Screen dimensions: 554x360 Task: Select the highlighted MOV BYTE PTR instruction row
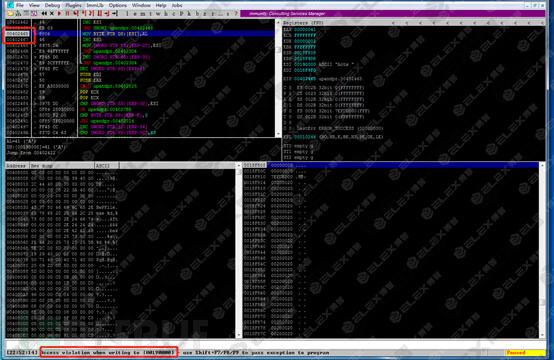click(x=140, y=34)
